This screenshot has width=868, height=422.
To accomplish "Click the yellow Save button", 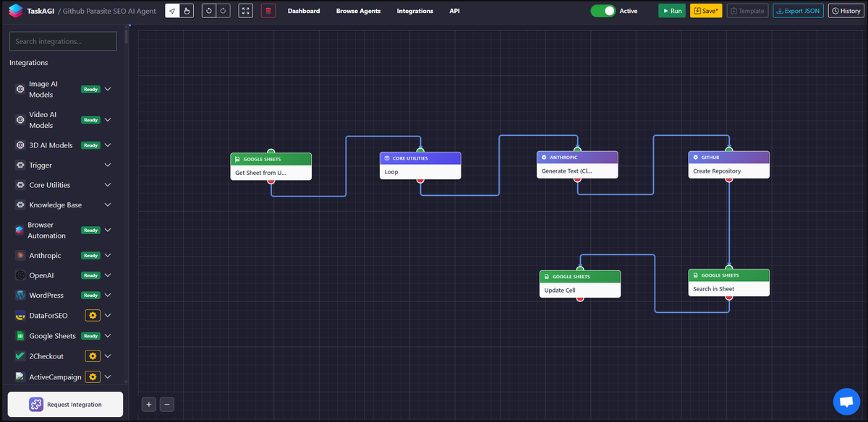I will [x=705, y=10].
